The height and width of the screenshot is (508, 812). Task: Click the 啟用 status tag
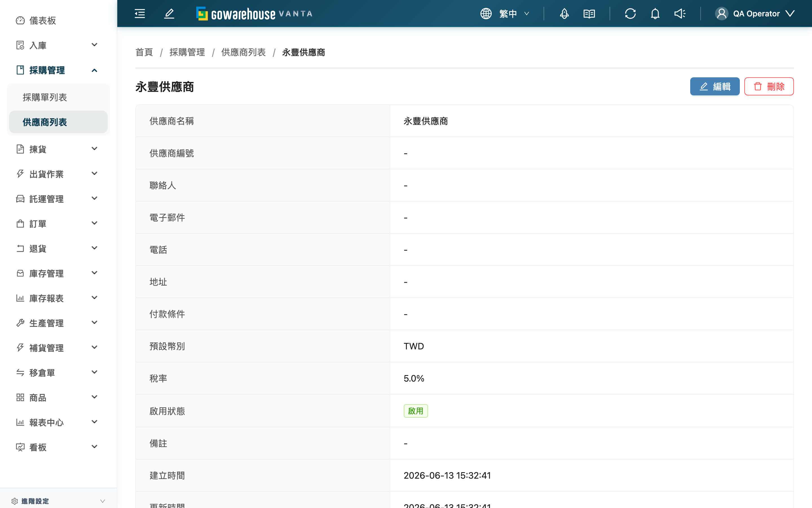416,411
